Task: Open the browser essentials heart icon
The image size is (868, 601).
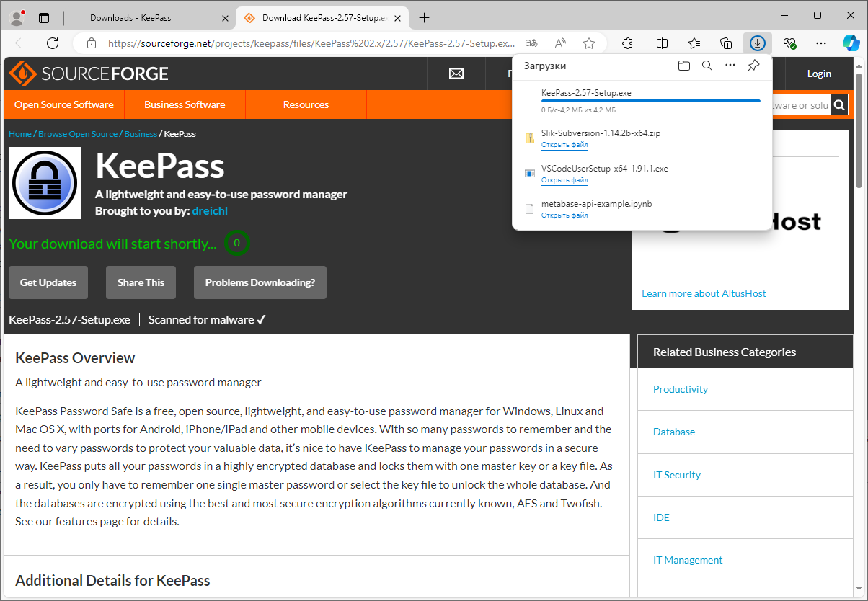Action: coord(789,43)
